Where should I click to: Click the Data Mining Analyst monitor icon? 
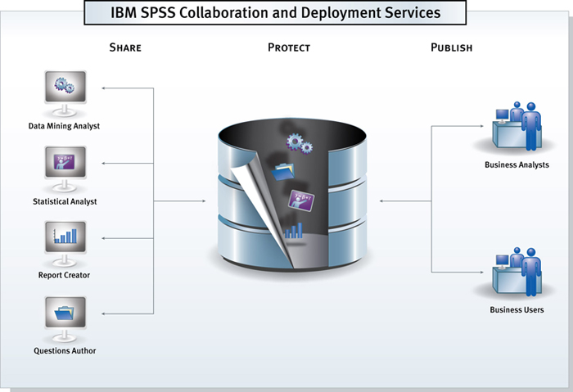pyautogui.click(x=65, y=93)
